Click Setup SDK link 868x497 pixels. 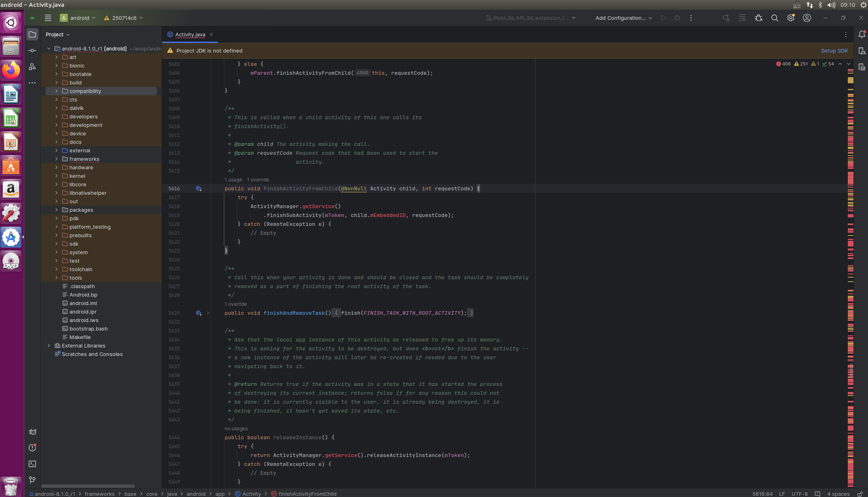[834, 51]
